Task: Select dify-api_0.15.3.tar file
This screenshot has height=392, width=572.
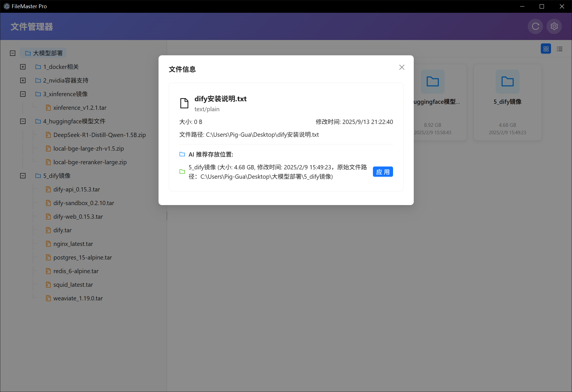Action: [73, 189]
